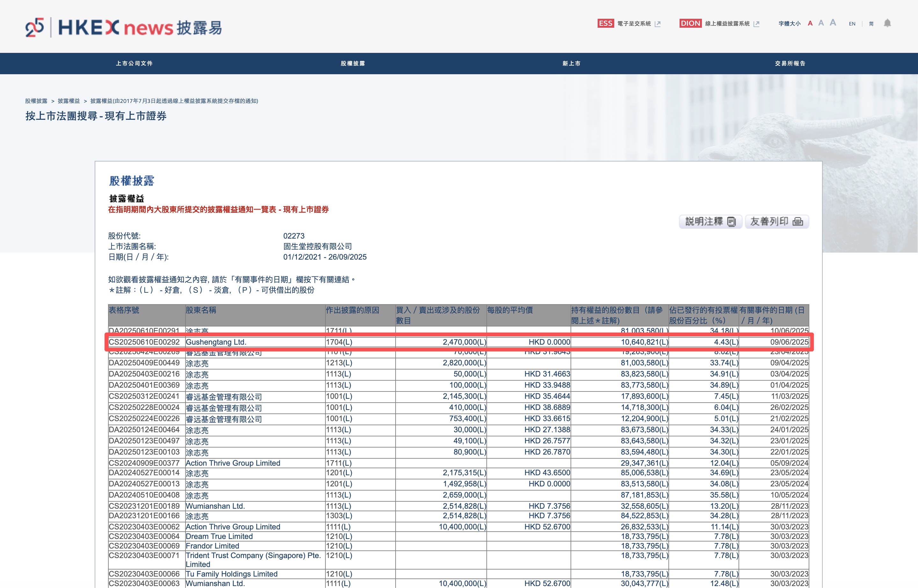
Task: Click 披露權益 breadcrumb link
Action: pos(69,101)
